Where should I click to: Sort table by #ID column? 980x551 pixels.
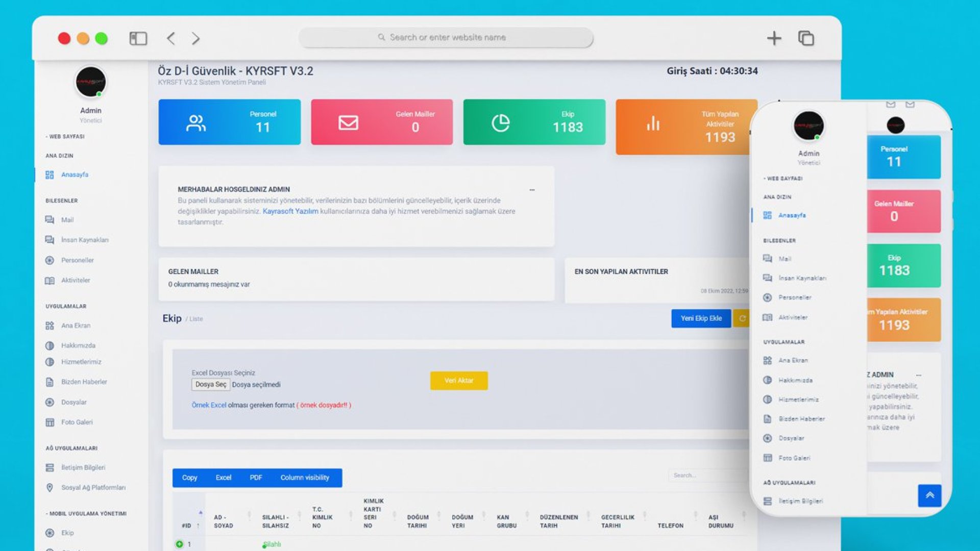[187, 525]
